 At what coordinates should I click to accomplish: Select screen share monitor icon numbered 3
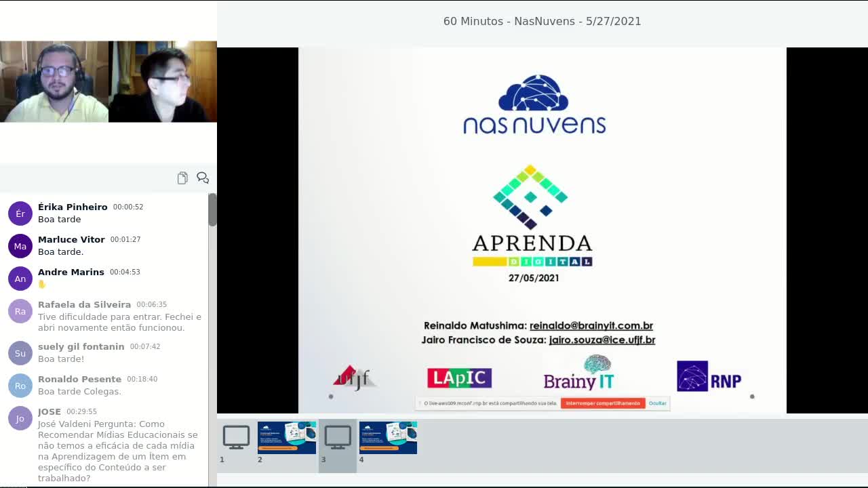[x=338, y=438]
